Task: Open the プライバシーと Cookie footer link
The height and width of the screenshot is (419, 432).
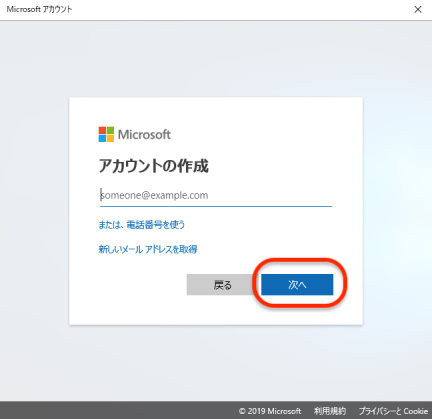Action: [x=393, y=411]
